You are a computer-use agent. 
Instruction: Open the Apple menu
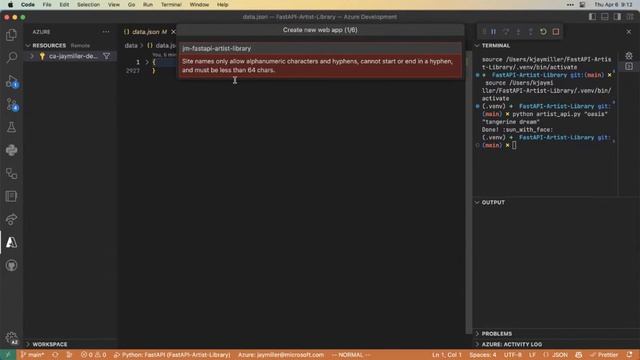tap(10, 4)
